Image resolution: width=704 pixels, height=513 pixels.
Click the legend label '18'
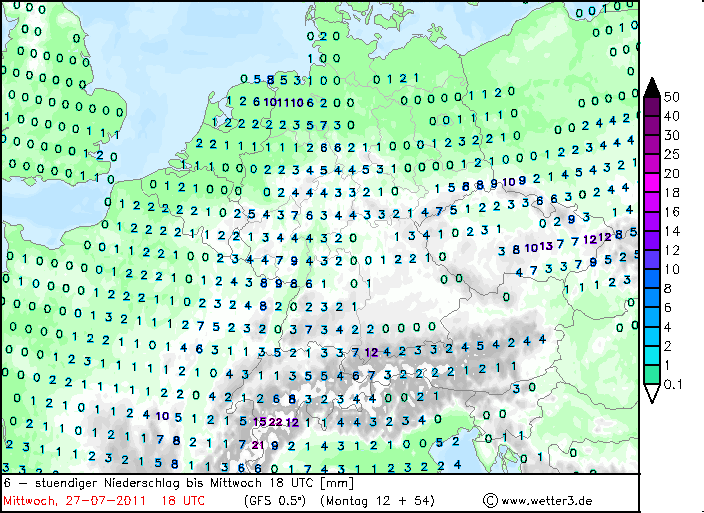672,193
